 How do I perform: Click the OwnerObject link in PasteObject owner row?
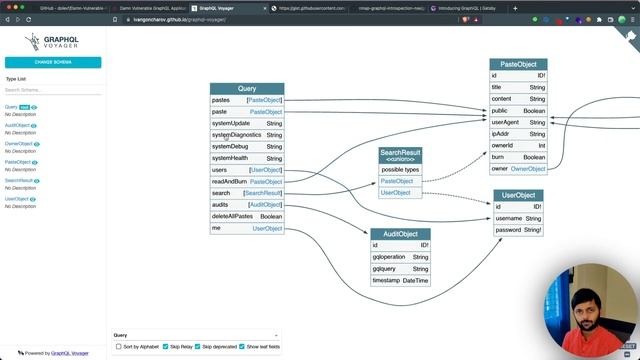coord(528,169)
